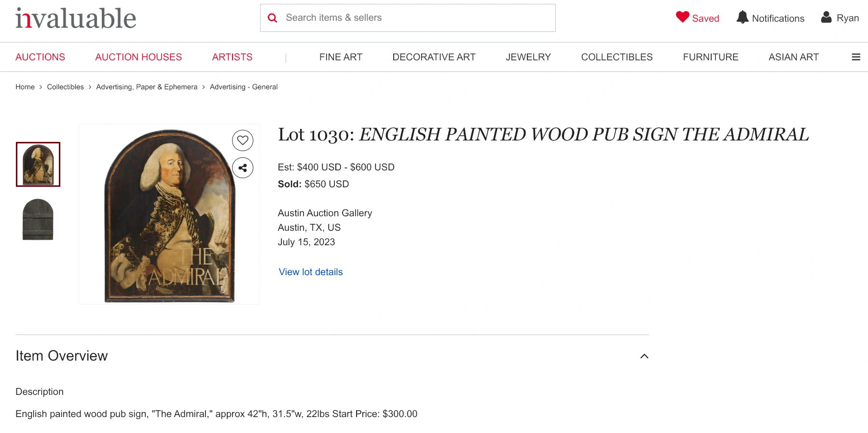Screen dimensions: 868x433
Task: Click the 'Austin, TX, US' location text
Action: tap(309, 227)
